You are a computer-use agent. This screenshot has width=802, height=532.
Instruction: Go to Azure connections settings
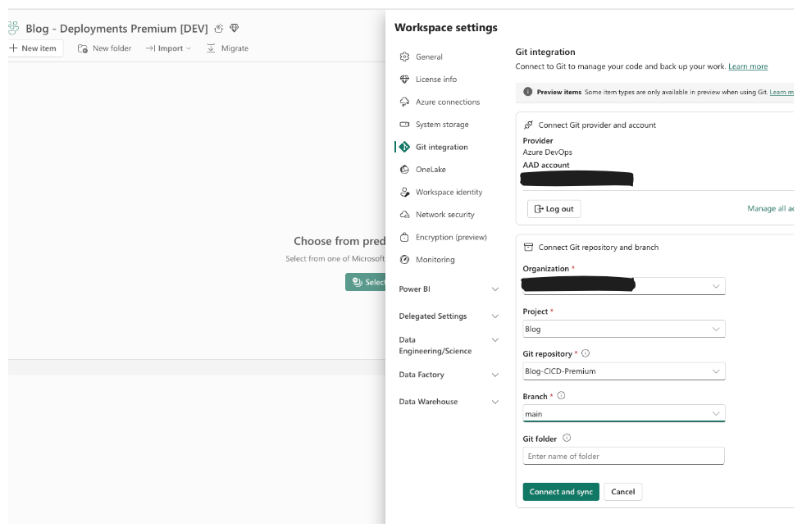447,102
